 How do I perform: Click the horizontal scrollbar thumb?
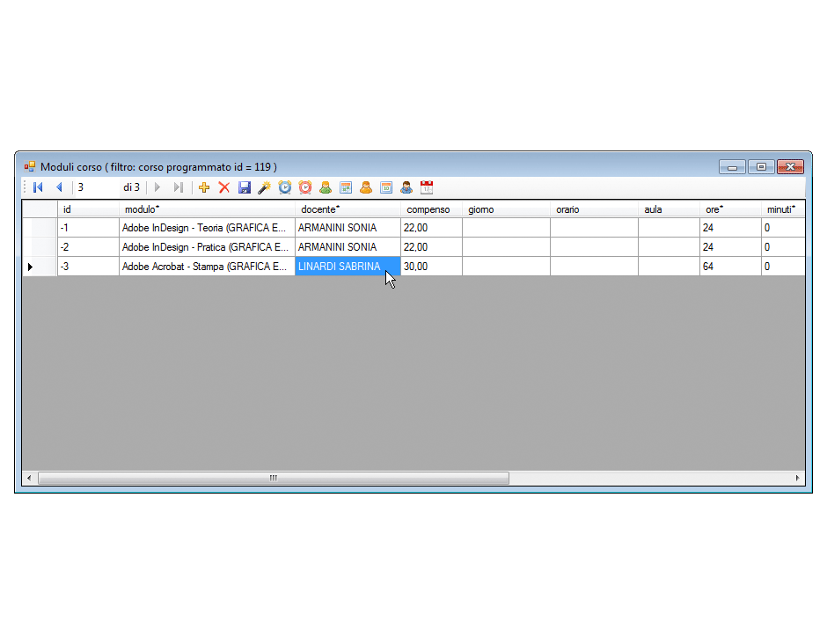point(274,478)
